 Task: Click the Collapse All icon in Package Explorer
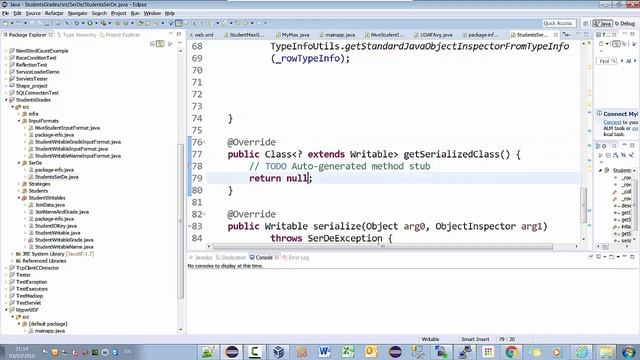coord(152,44)
